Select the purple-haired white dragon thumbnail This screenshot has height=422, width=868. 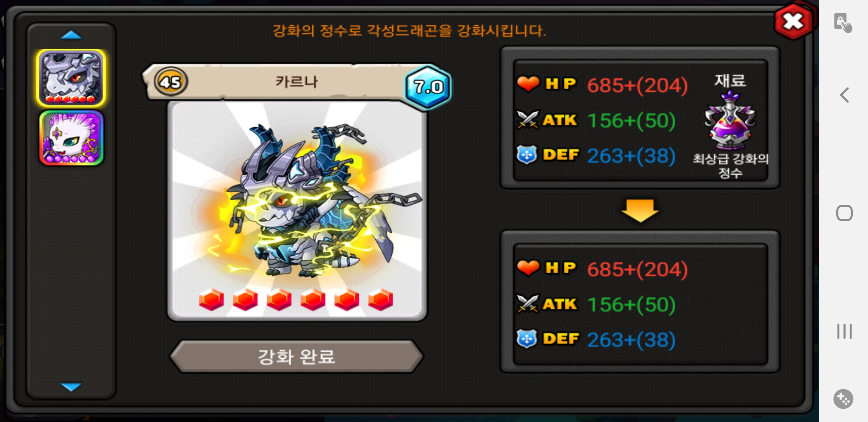coord(71,138)
